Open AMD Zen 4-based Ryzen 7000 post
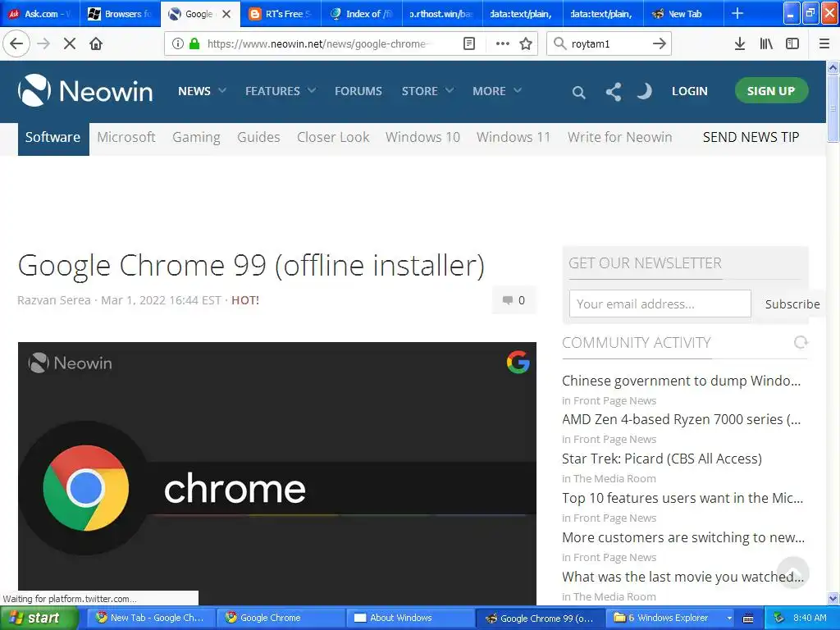The height and width of the screenshot is (630, 840). coord(682,419)
